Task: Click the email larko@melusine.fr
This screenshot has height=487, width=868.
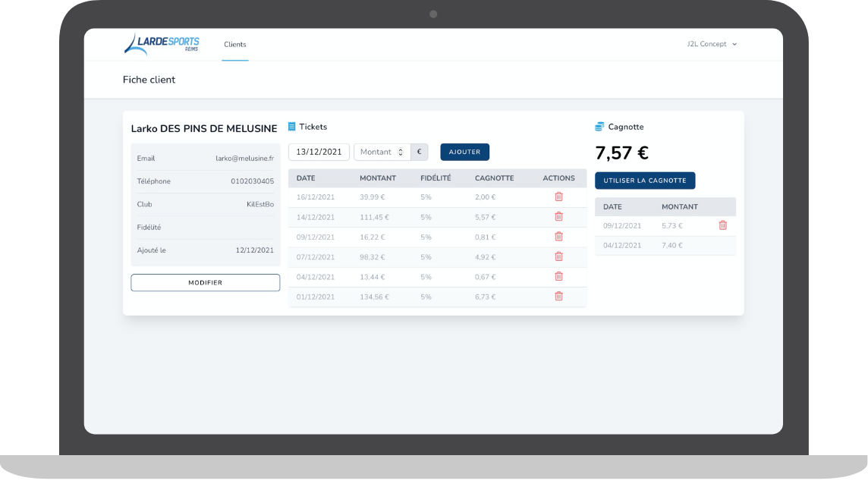Action: [244, 159]
